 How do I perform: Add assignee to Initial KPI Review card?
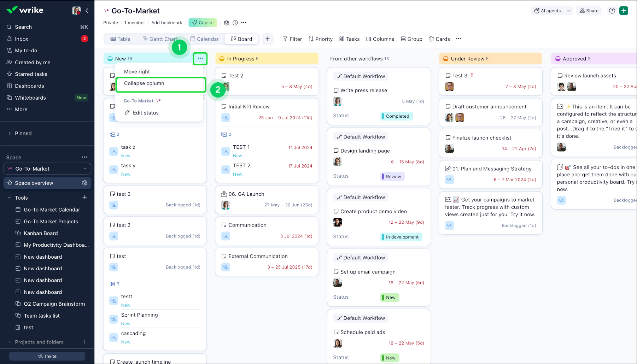(226, 117)
